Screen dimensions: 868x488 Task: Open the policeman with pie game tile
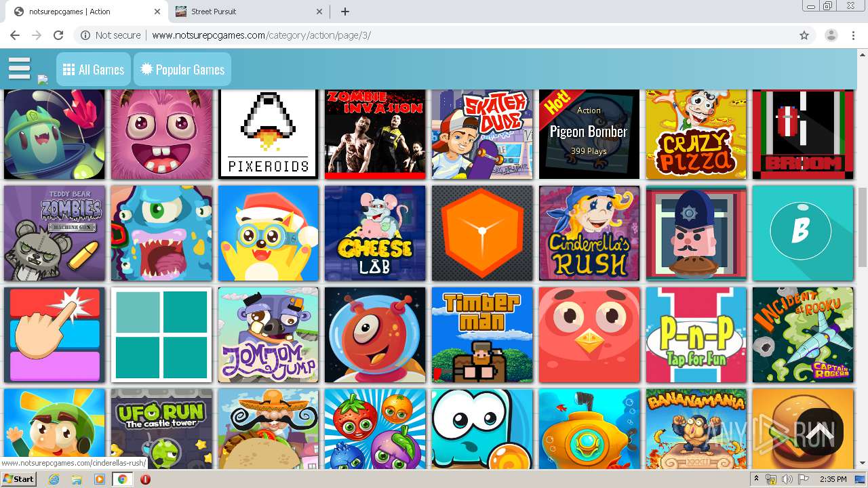(x=696, y=233)
